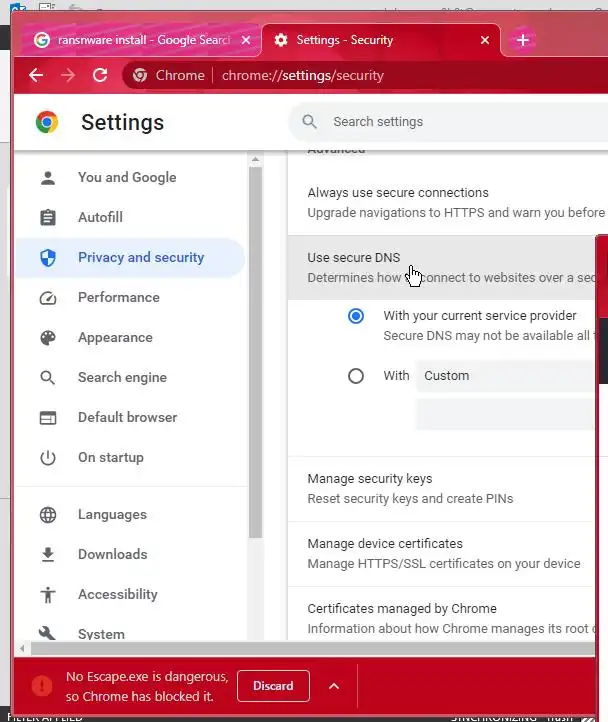Click the speedometer icon for Performance
608x722 pixels.
48,298
